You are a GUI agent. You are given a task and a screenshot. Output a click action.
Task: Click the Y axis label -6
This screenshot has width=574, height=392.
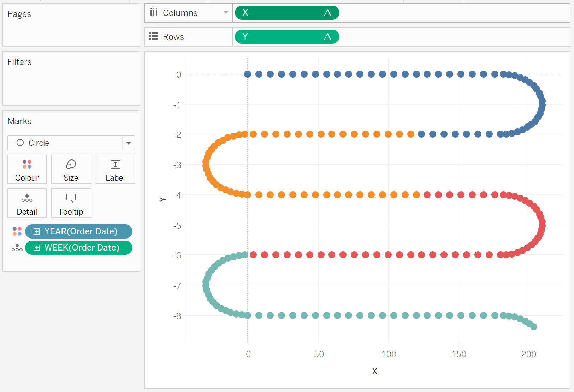pyautogui.click(x=177, y=255)
